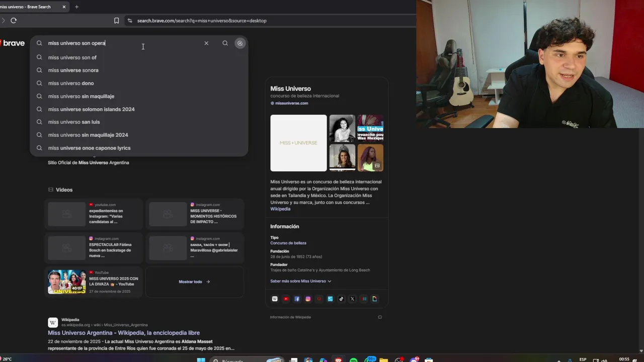Open 'ESPECTACULAR Fátima Bosch en backstage' video card
Viewport: 644px width, 362px height.
click(x=93, y=248)
